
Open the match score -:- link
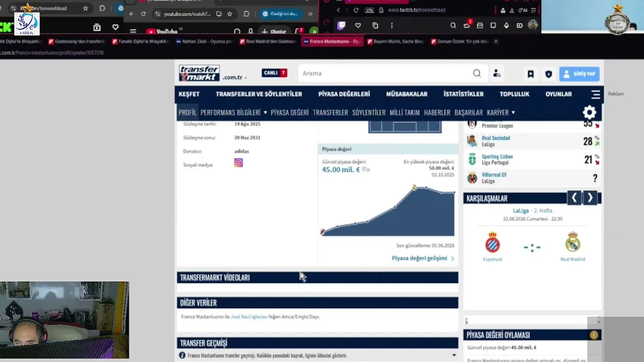tap(532, 247)
